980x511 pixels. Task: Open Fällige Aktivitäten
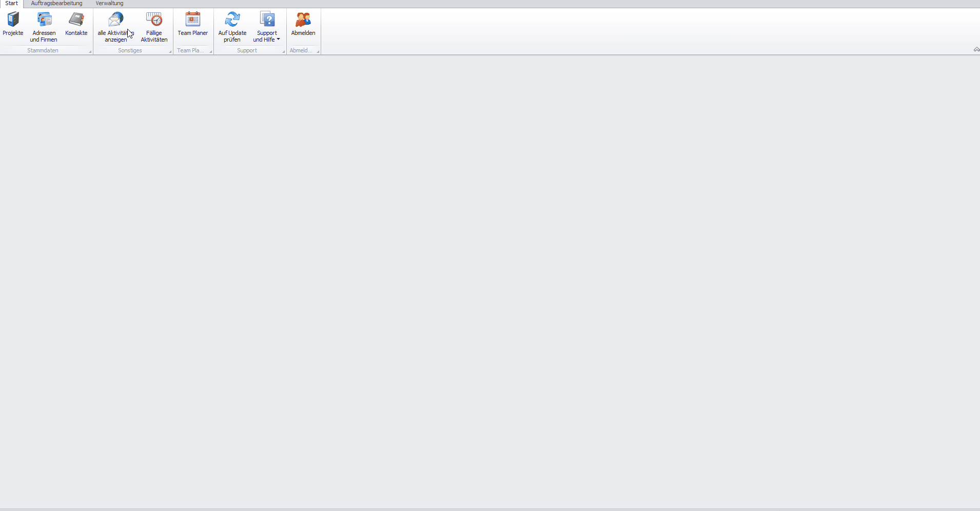tap(154, 26)
